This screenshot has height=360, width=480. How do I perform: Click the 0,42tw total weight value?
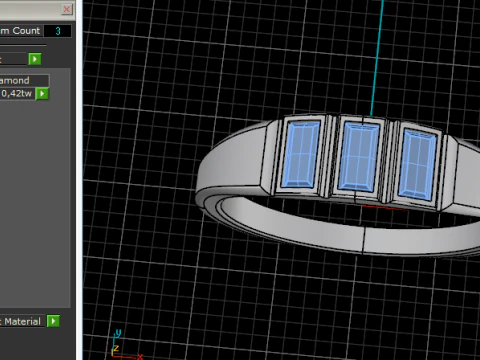coord(17,93)
